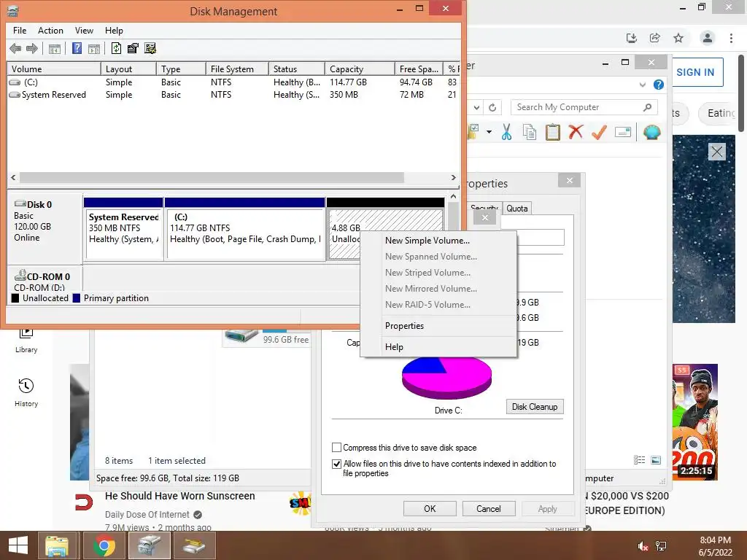Click the Paste clipboard icon in Explorer toolbar
This screenshot has height=560, width=747.
[553, 132]
